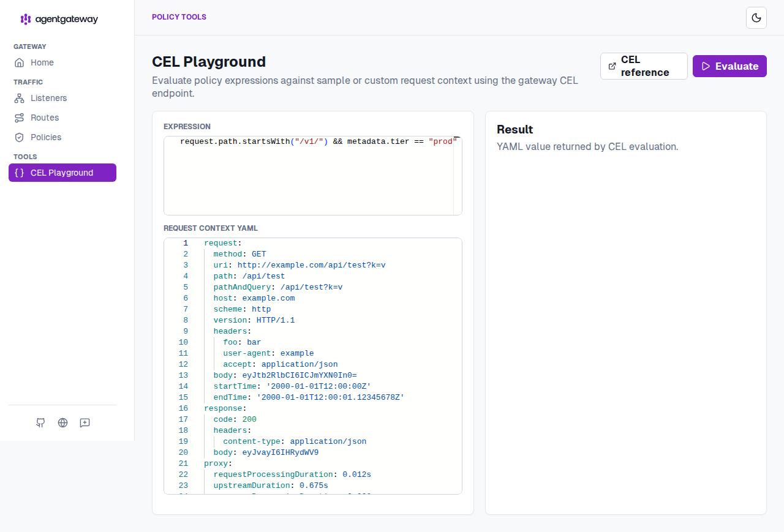Image resolution: width=784 pixels, height=532 pixels.
Task: Click into the Expression editor field
Action: click(x=313, y=176)
